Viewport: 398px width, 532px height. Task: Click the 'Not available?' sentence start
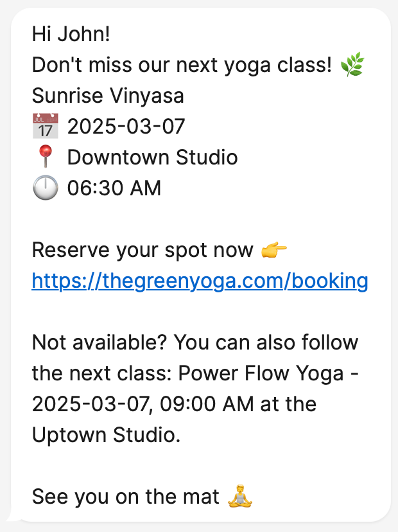99,342
